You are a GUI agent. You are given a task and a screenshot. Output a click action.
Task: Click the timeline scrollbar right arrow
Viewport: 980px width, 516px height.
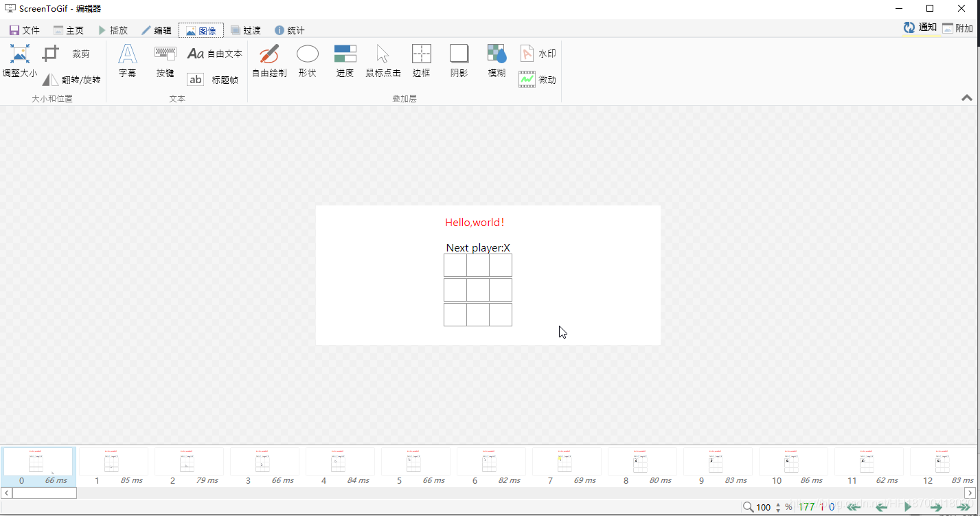970,493
